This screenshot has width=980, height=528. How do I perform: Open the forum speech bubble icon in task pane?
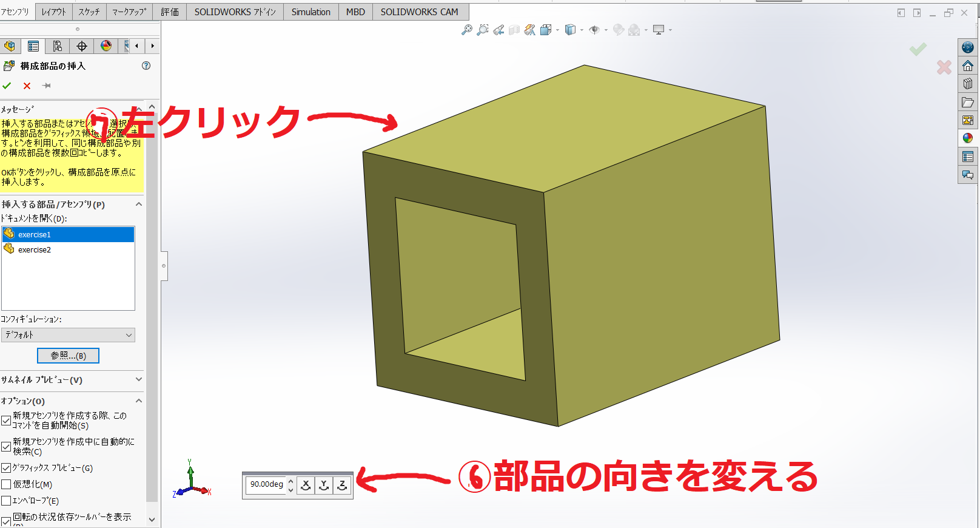coord(968,175)
